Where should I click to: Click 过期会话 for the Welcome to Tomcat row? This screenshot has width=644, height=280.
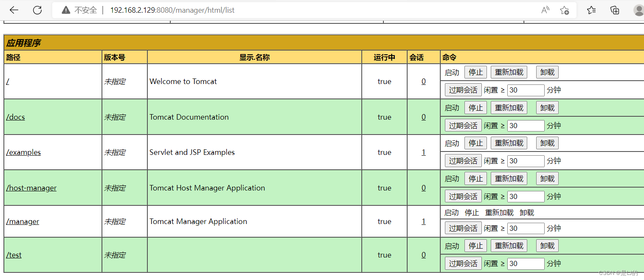463,90
